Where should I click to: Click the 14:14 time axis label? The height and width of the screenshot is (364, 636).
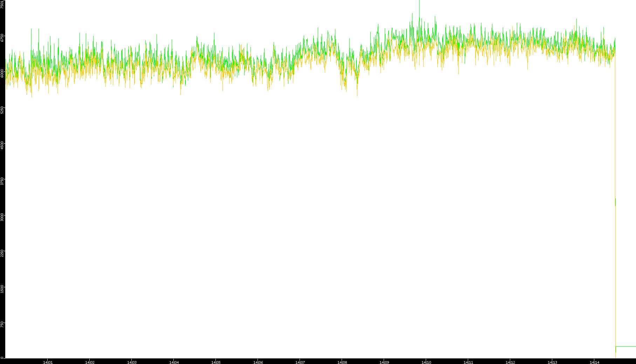pos(594,362)
